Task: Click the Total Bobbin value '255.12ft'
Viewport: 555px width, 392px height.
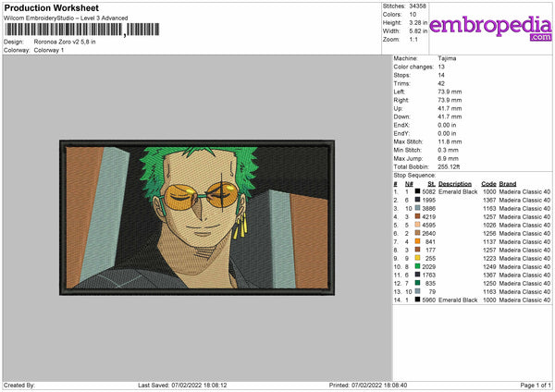Action: click(449, 167)
